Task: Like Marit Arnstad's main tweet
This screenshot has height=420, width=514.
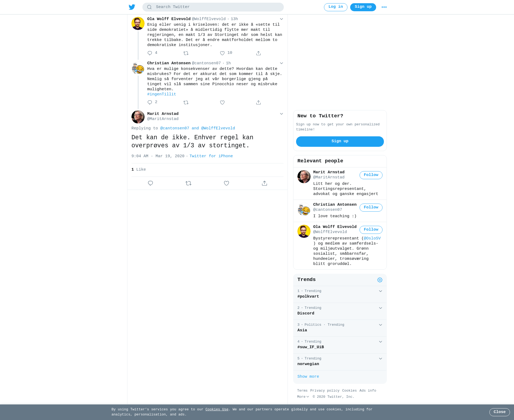Action: [x=226, y=183]
